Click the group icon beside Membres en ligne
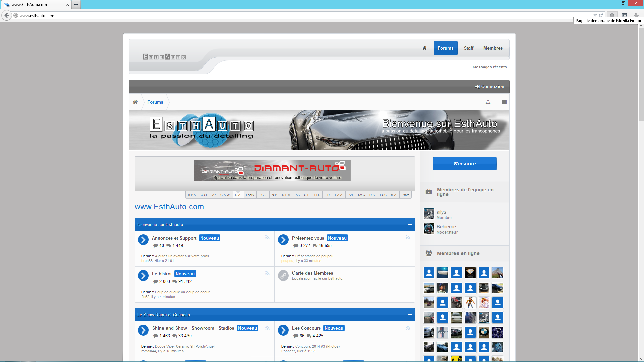Viewport: 644px width, 362px height. pos(429,253)
